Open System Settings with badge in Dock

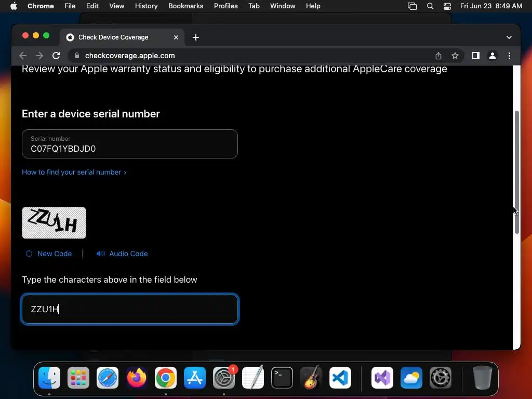pos(224,378)
